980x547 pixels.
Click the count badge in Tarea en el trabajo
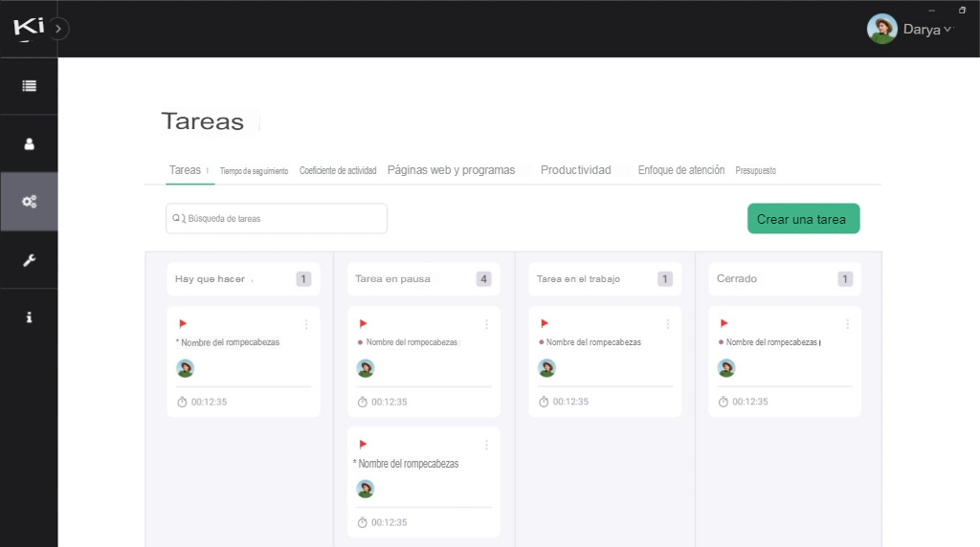(665, 279)
